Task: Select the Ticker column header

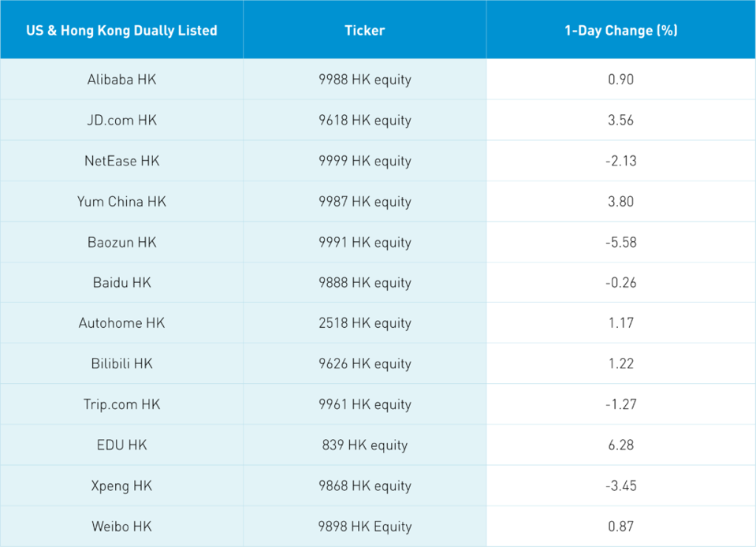Action: (x=364, y=31)
